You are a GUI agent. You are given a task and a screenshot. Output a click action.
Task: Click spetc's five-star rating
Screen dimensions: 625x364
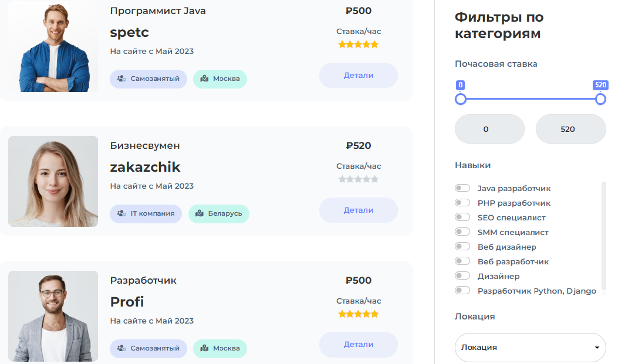[359, 45]
